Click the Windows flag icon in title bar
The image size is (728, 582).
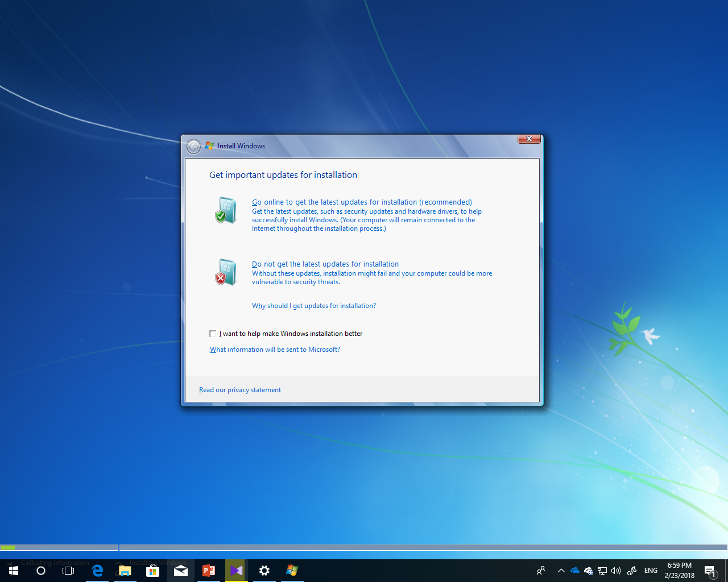click(209, 146)
